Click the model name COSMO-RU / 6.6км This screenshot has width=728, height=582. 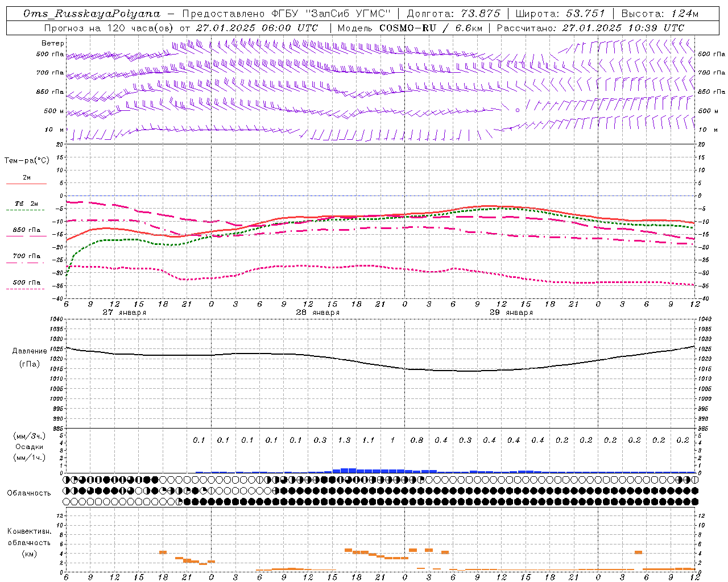pos(431,28)
